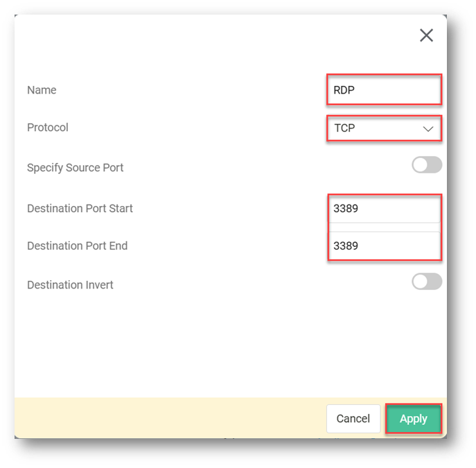Viewport: 476px width, 468px height.
Task: Click the yellow footer bar left of Cancel
Action: [x=166, y=418]
